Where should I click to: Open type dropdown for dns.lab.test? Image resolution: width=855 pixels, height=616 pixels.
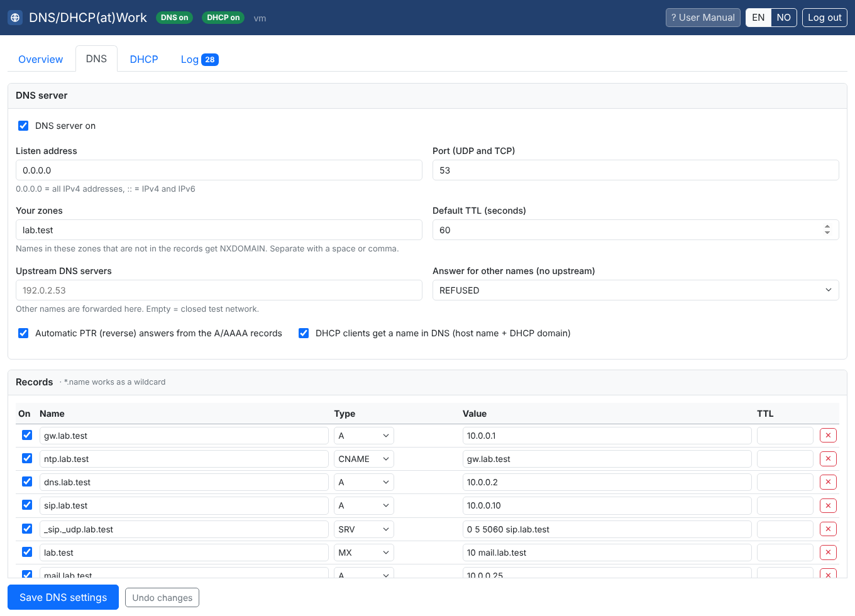[364, 482]
